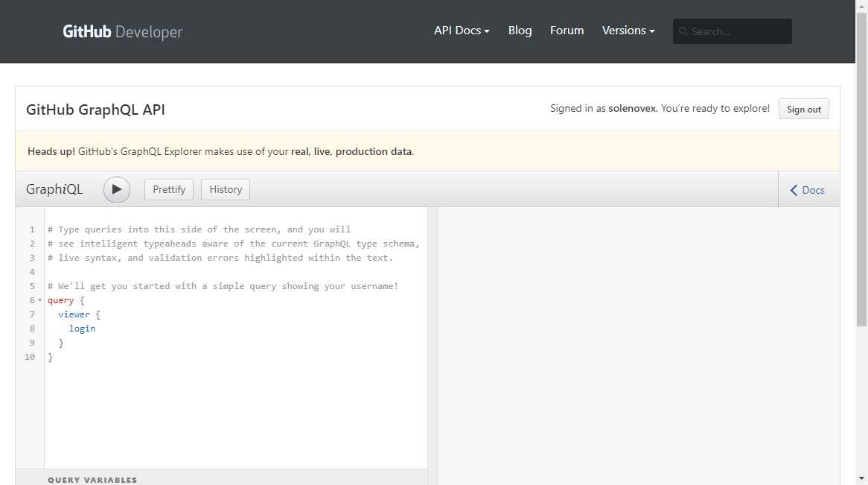The height and width of the screenshot is (485, 868).
Task: Click the search magnifier icon
Action: coord(683,31)
